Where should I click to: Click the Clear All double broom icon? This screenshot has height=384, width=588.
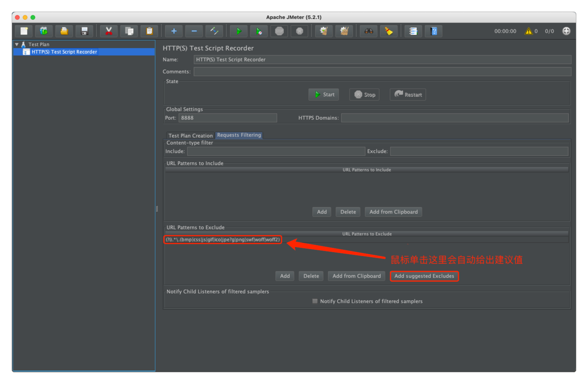(344, 31)
